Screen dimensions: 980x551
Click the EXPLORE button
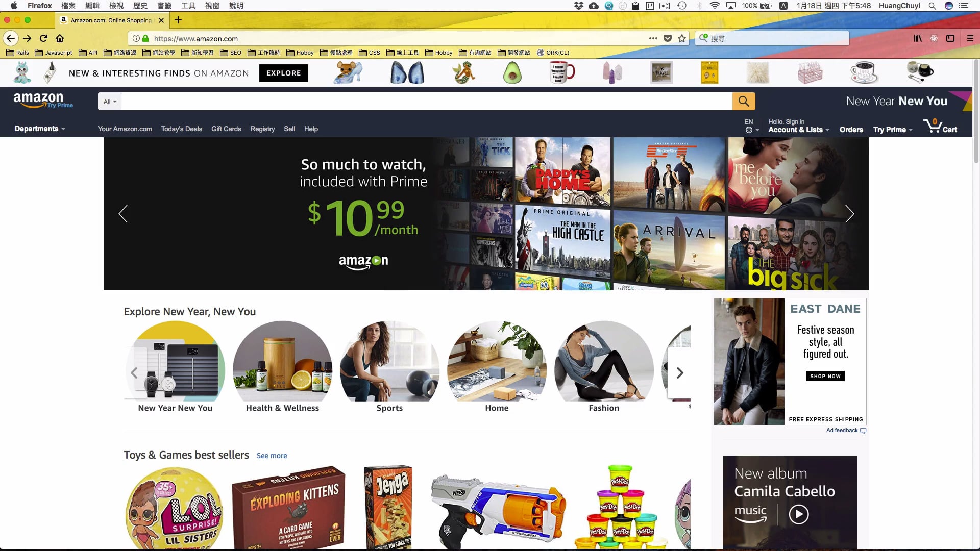[284, 73]
